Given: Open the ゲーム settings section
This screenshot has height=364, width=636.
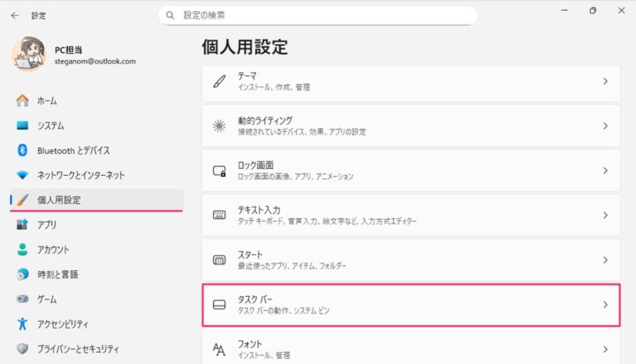Looking at the screenshot, I should pos(47,299).
